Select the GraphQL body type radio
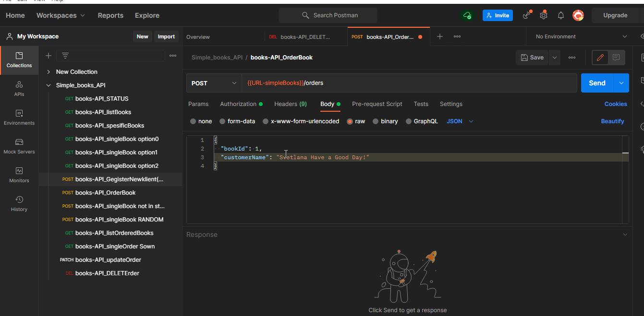The image size is (644, 316). pyautogui.click(x=409, y=121)
